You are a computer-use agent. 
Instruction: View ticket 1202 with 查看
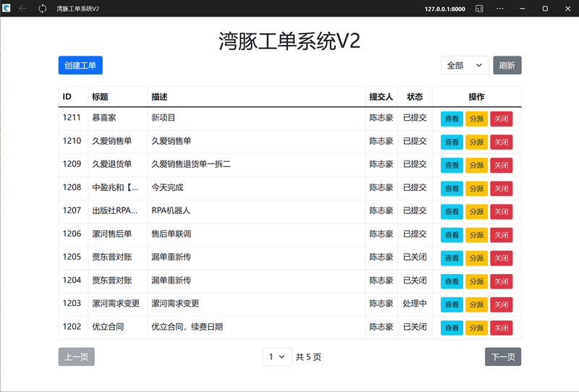pos(452,328)
